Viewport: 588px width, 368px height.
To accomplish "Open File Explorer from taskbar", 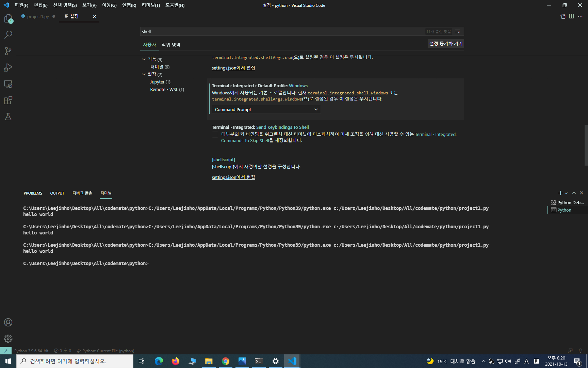I will (209, 361).
